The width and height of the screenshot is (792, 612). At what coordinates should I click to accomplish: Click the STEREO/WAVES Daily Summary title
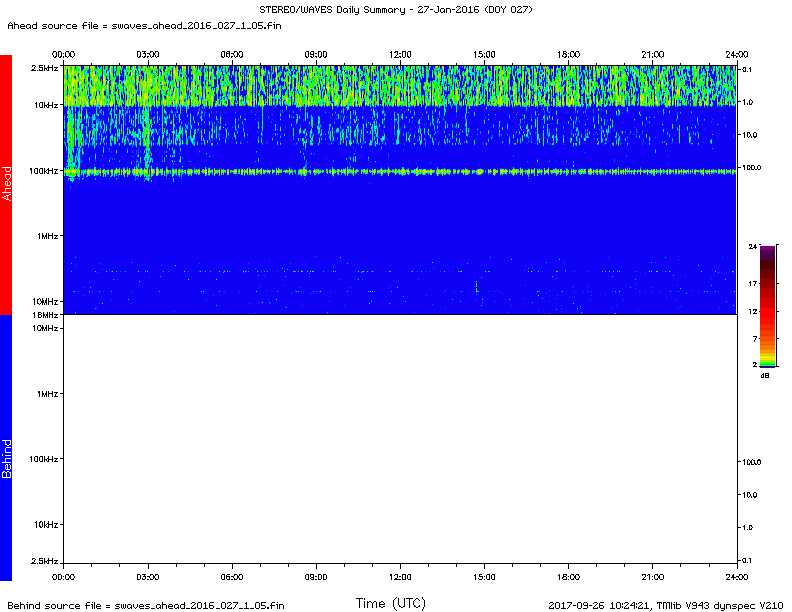[396, 10]
